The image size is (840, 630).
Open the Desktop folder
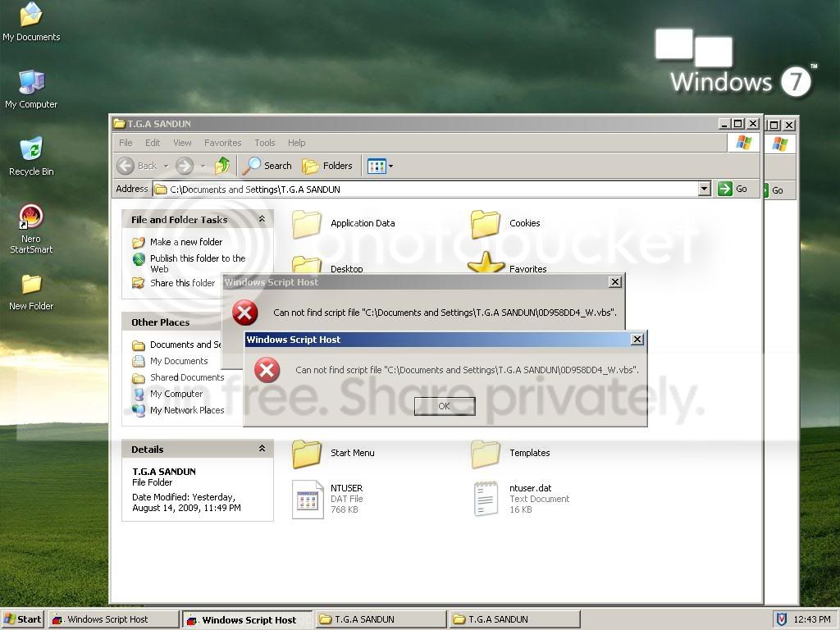328,265
